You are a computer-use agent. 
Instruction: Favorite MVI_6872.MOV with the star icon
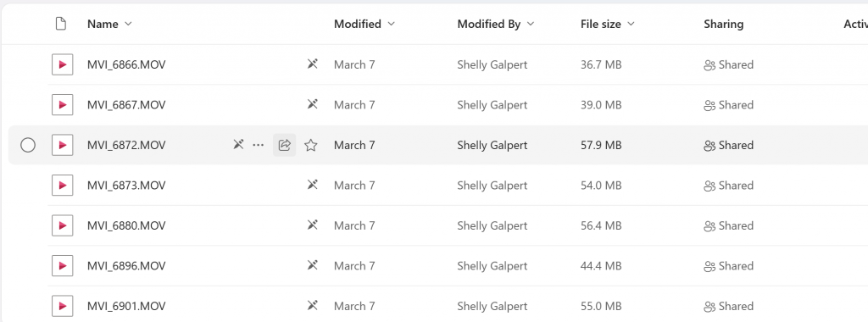[x=311, y=145]
